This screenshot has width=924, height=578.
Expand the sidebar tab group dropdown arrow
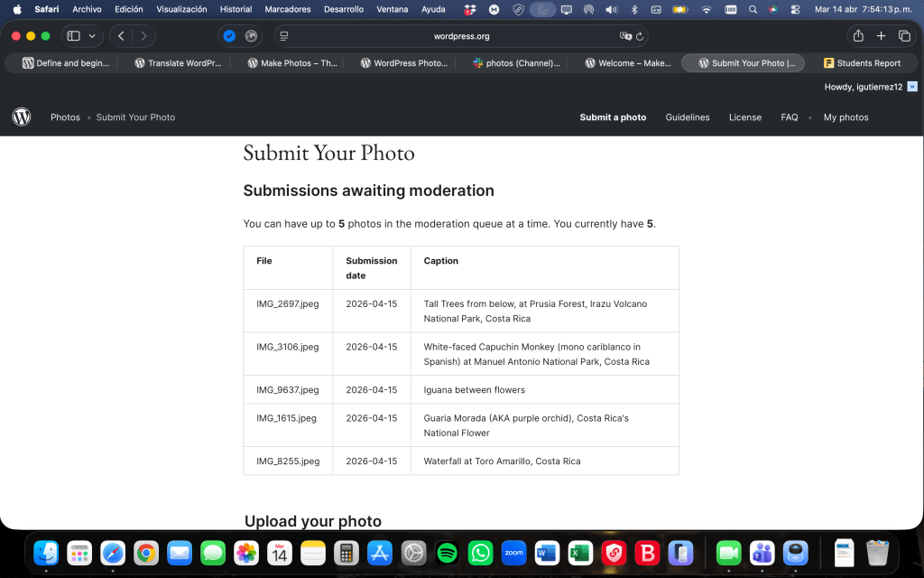[x=92, y=36]
